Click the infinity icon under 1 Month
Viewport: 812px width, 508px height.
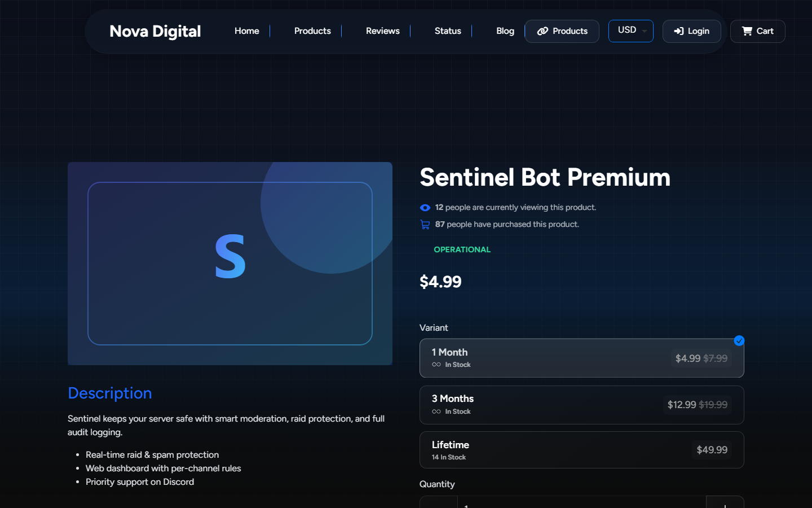436,365
